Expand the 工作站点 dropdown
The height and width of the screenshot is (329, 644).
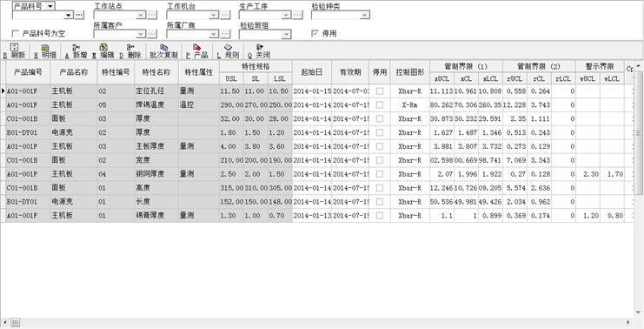(x=141, y=15)
